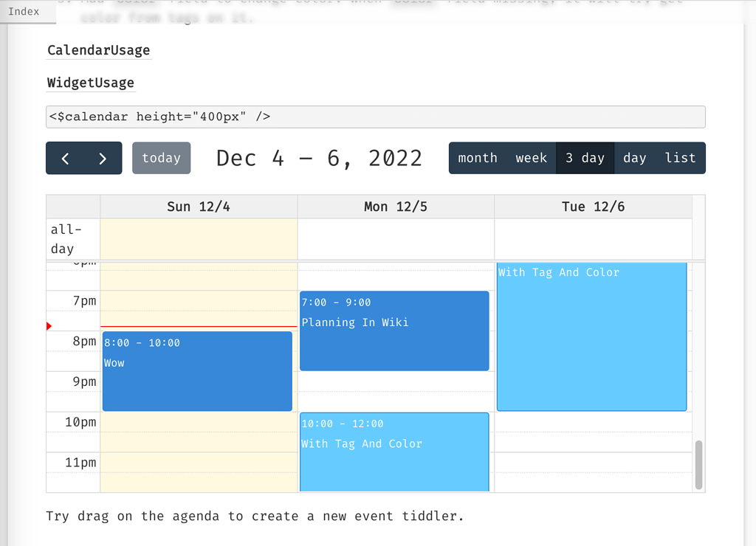Switch to month view

coord(478,158)
